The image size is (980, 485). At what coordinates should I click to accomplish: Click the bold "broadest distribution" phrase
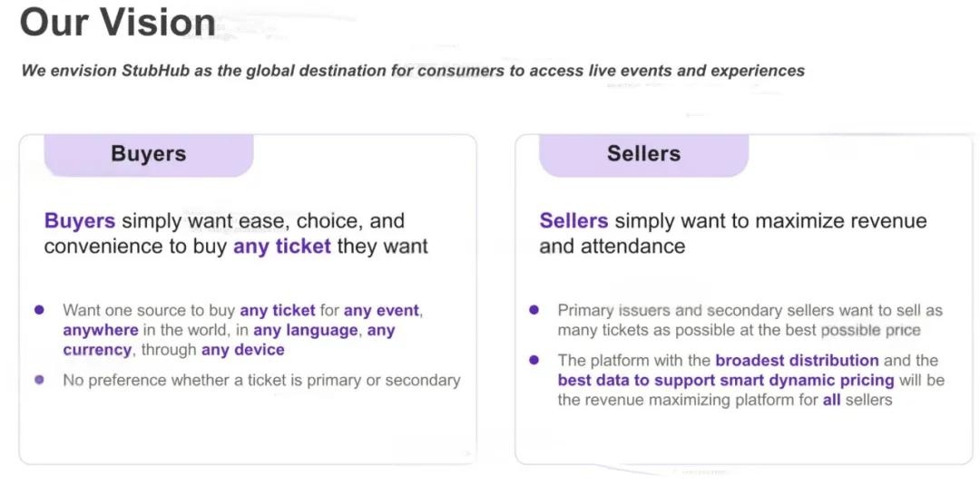click(x=797, y=360)
